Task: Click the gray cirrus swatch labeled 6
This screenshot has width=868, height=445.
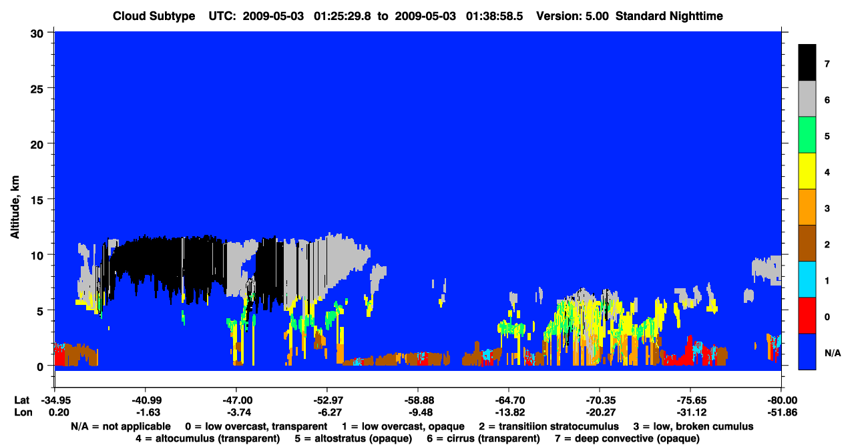Action: tap(807, 99)
